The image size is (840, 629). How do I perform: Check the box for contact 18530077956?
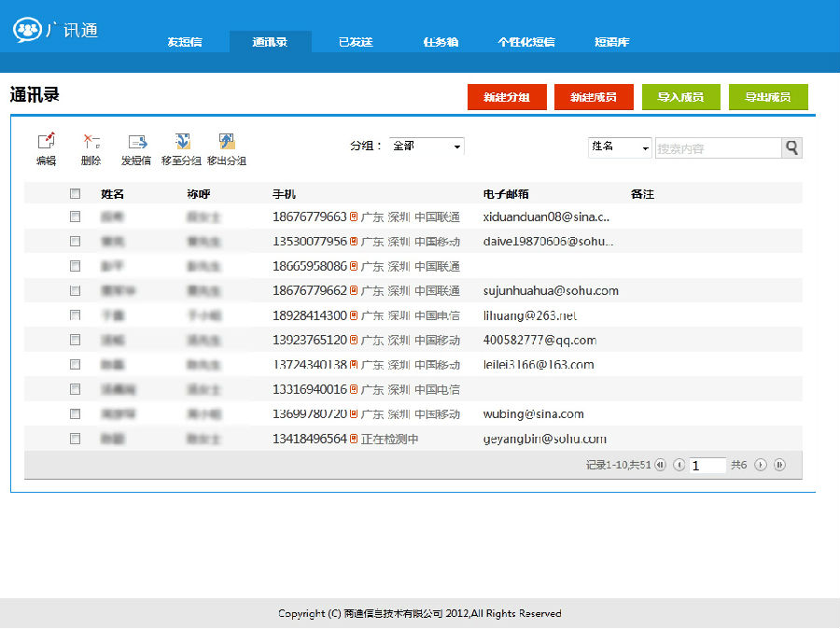click(x=76, y=241)
